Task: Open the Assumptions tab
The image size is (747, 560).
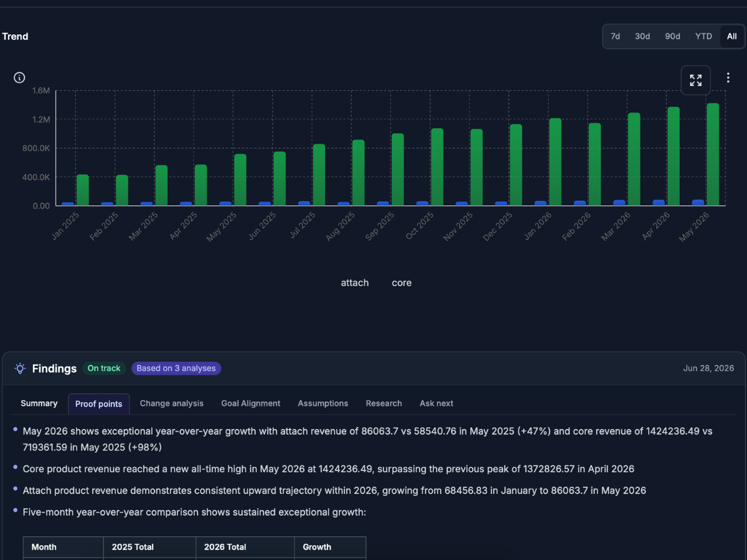Action: 323,403
